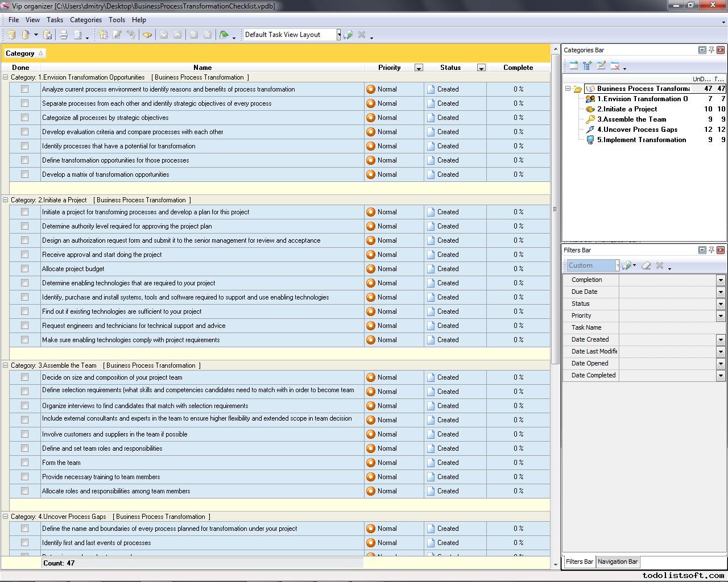This screenshot has width=728, height=582.
Task: Pin the Filters Bar panel
Action: click(x=711, y=250)
